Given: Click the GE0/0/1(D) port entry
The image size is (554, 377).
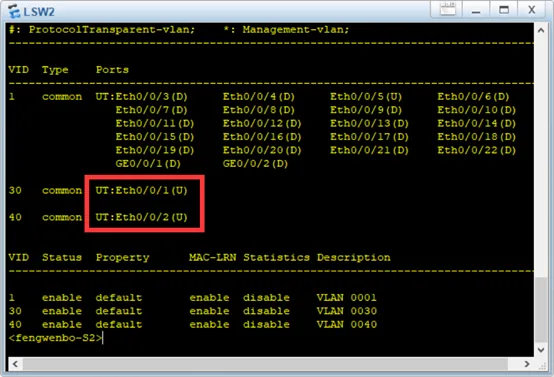Looking at the screenshot, I should pyautogui.click(x=148, y=164).
